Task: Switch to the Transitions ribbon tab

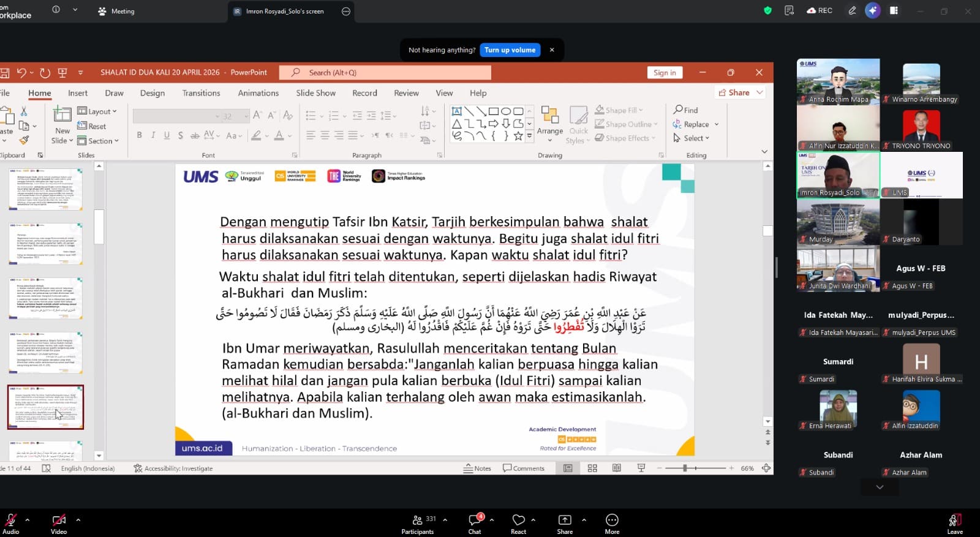Action: (201, 93)
